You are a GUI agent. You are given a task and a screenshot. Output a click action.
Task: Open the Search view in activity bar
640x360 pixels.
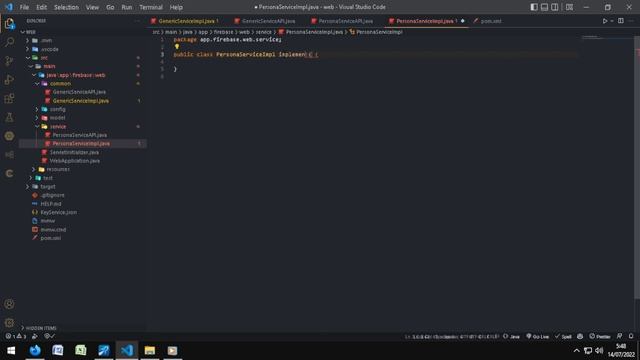[9, 42]
